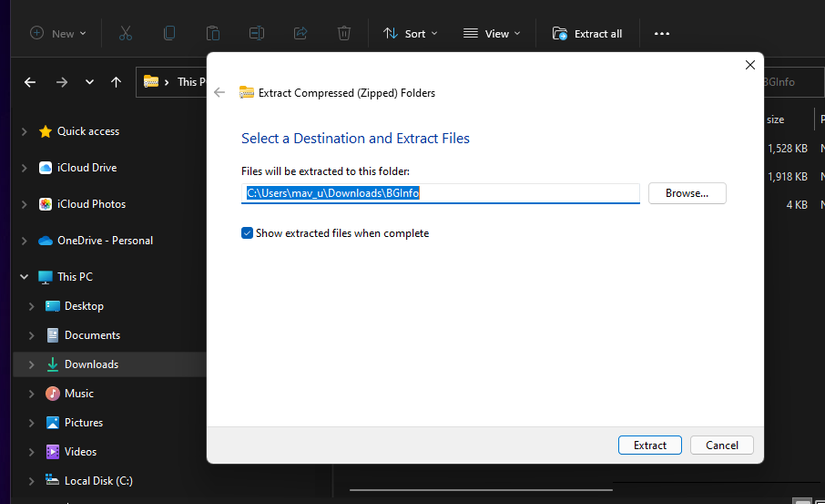Viewport: 825px width, 504px height.
Task: Collapse the This PC node
Action: [24, 277]
